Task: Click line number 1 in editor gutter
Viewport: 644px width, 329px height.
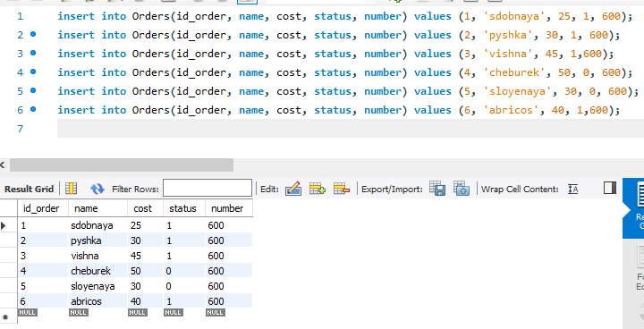Action: (20, 16)
